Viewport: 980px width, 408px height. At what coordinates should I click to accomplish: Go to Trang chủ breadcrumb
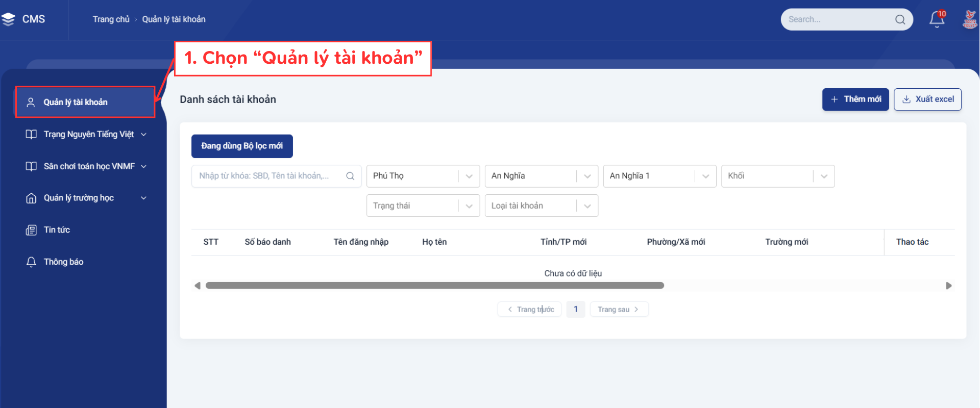pyautogui.click(x=111, y=19)
